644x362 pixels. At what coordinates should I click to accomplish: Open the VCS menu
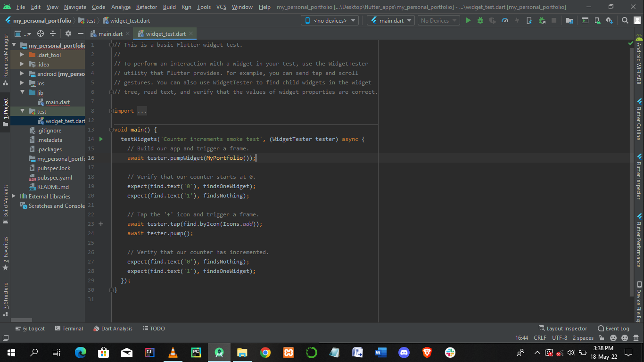click(221, 7)
